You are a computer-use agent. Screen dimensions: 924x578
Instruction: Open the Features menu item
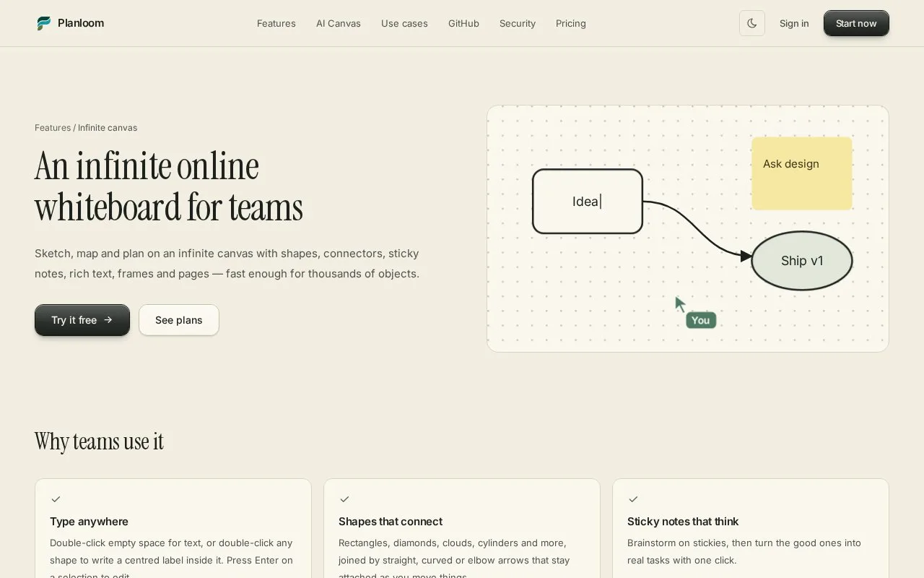click(x=276, y=23)
